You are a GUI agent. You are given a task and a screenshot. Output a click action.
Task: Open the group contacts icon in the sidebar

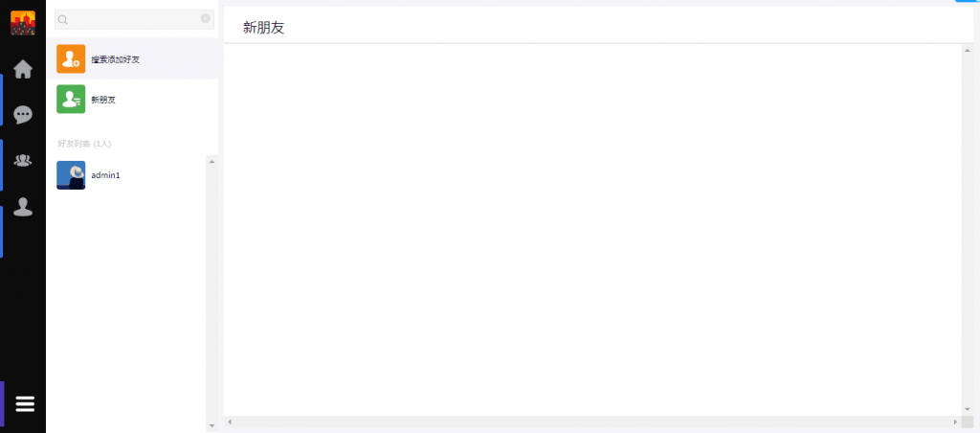(23, 160)
